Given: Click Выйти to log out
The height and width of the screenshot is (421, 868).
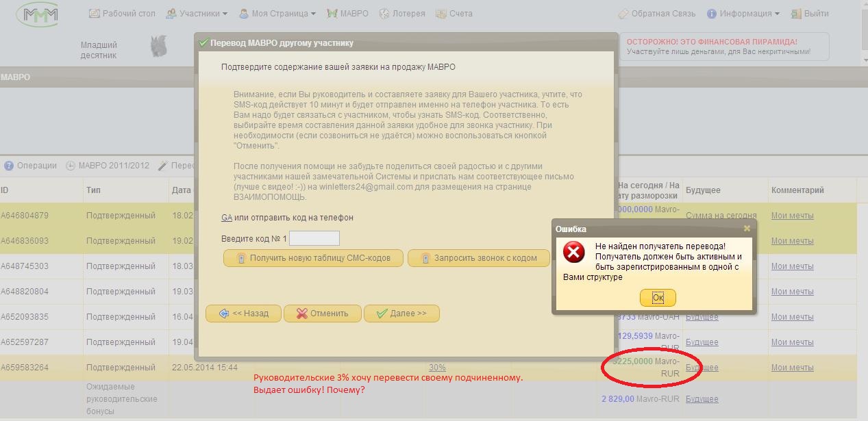Looking at the screenshot, I should (x=810, y=13).
